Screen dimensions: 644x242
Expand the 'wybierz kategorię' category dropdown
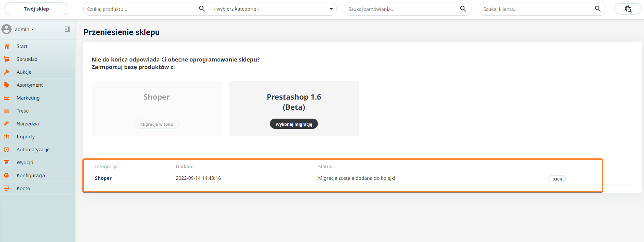pyautogui.click(x=273, y=9)
